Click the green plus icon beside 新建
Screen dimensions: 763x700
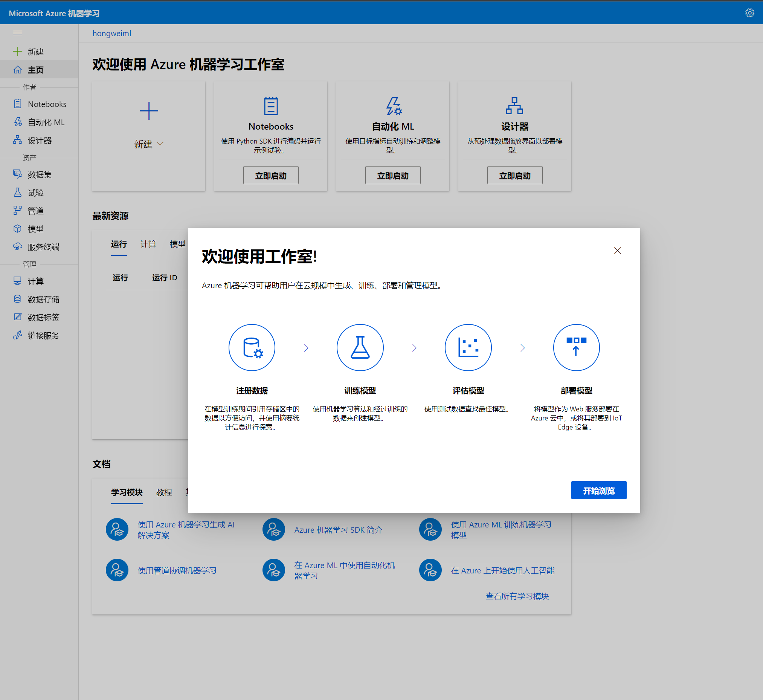18,52
